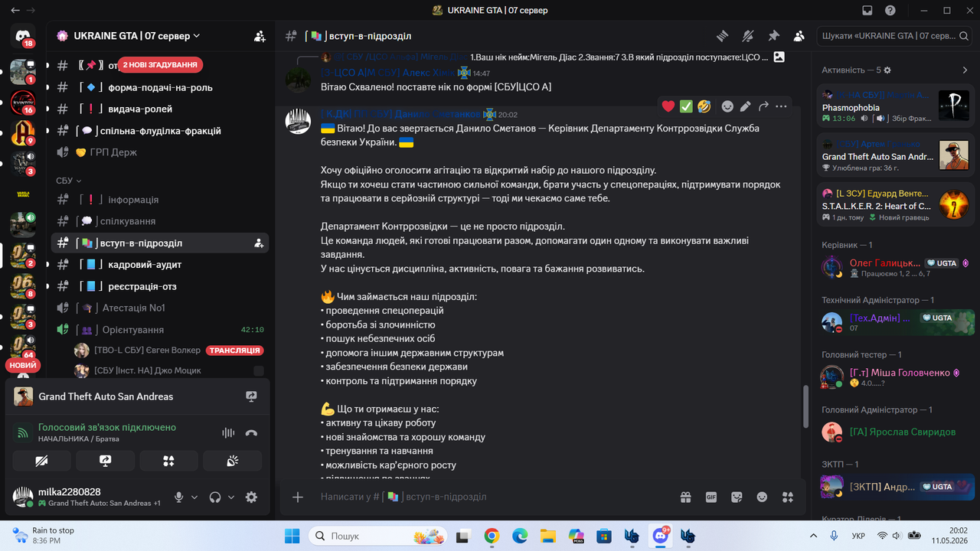Toggle channel notification bell in header

pyautogui.click(x=748, y=36)
